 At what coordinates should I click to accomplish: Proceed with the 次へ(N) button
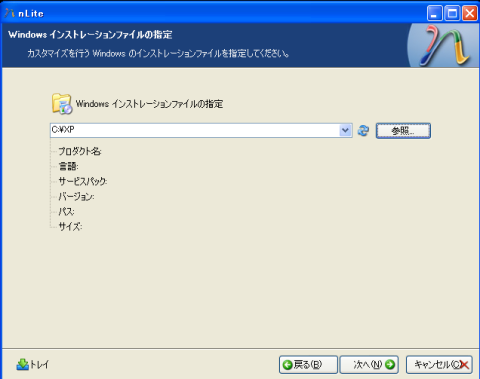click(x=369, y=365)
